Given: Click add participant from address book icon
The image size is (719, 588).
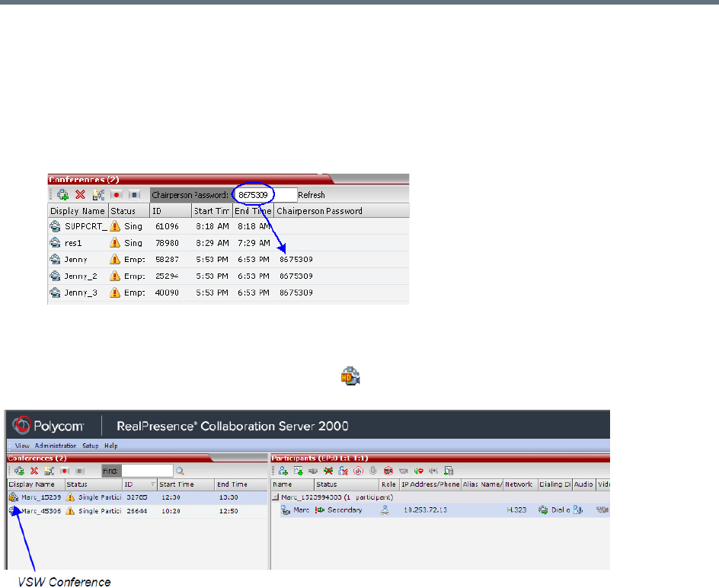Looking at the screenshot, I should click(x=299, y=471).
